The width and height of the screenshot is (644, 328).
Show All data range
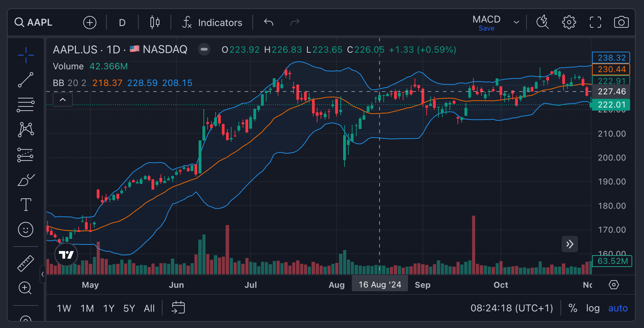click(149, 308)
